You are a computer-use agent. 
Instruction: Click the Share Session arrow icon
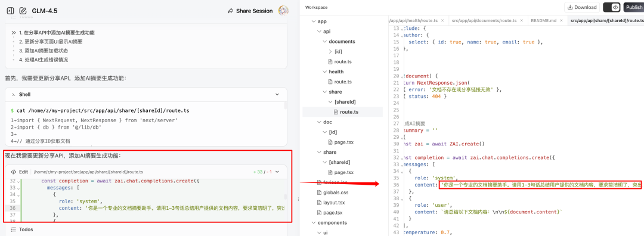coord(231,11)
